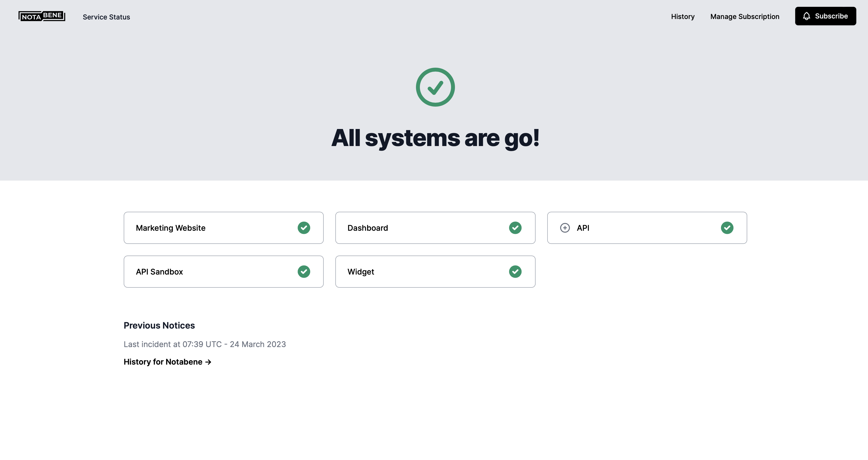Click the Widget green status check
The width and height of the screenshot is (868, 460).
515,272
